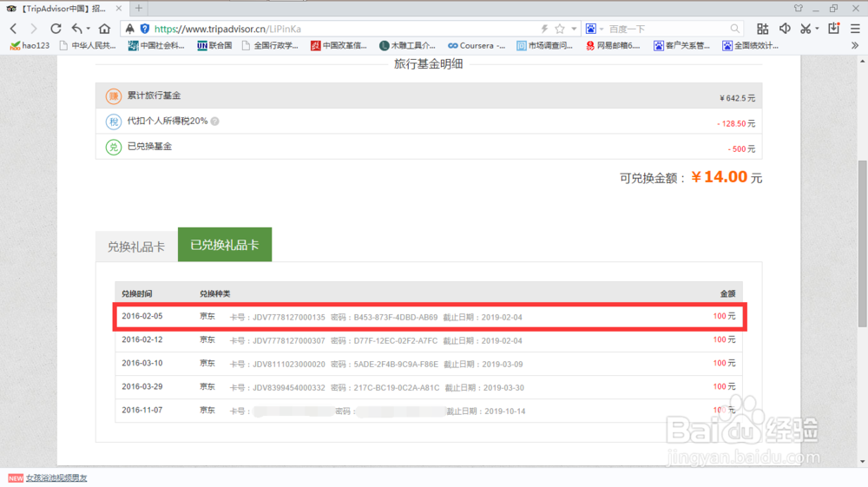
Task: Reload the current page
Action: pyautogui.click(x=56, y=29)
